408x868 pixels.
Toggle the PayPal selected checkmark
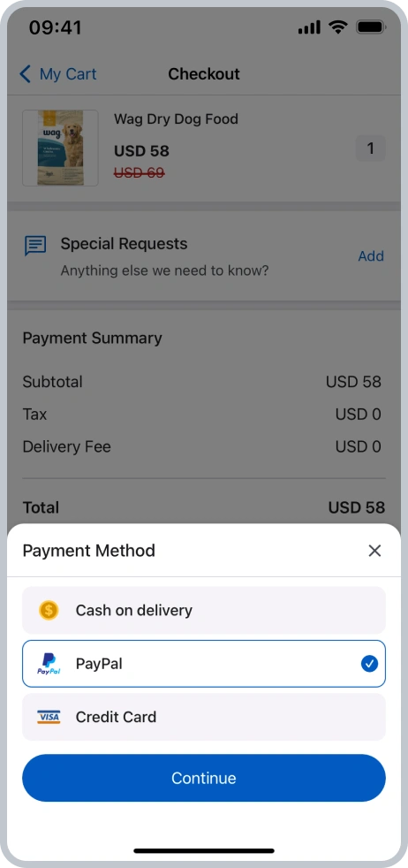pyautogui.click(x=369, y=664)
